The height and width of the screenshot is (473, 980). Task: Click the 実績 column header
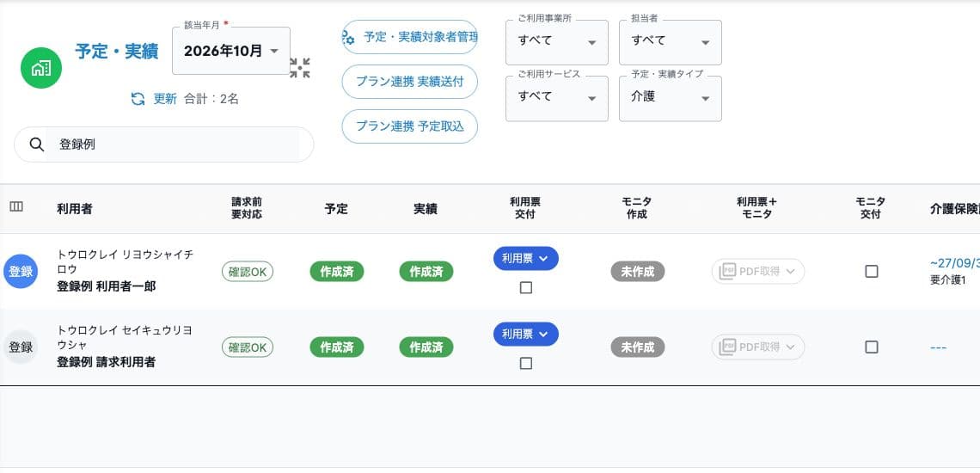click(426, 209)
